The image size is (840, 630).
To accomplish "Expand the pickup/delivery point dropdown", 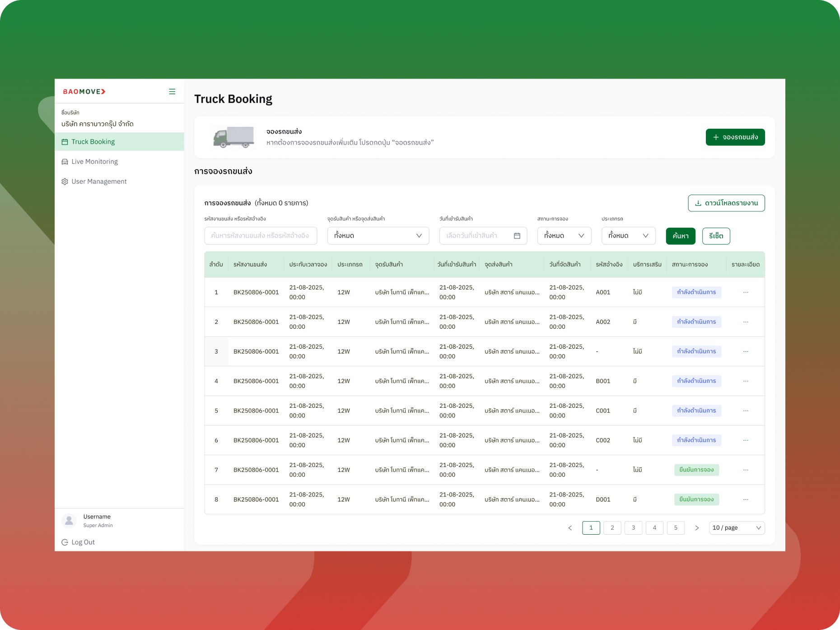I will pyautogui.click(x=378, y=235).
